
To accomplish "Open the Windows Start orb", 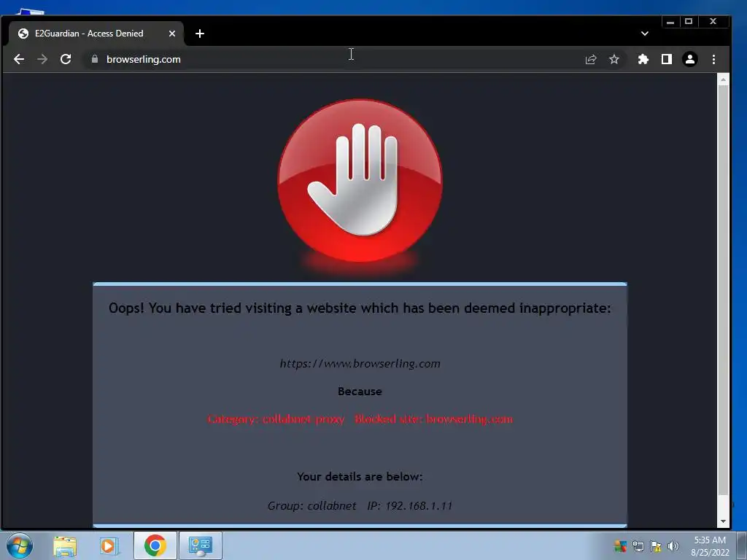I will click(20, 545).
